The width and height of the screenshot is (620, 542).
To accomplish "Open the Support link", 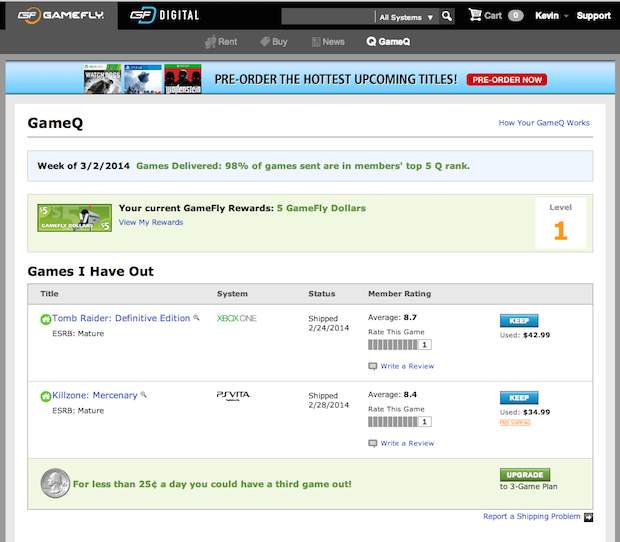I will point(594,15).
